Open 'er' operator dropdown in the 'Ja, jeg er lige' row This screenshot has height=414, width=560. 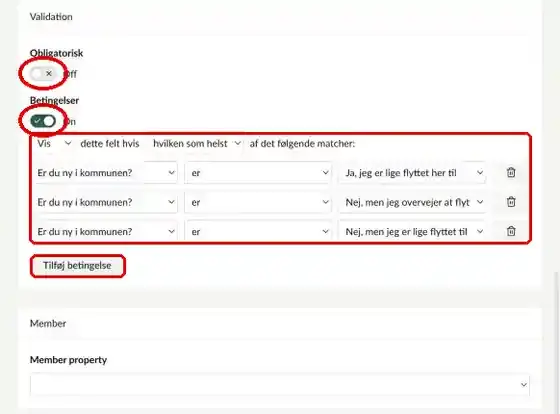[x=258, y=173]
